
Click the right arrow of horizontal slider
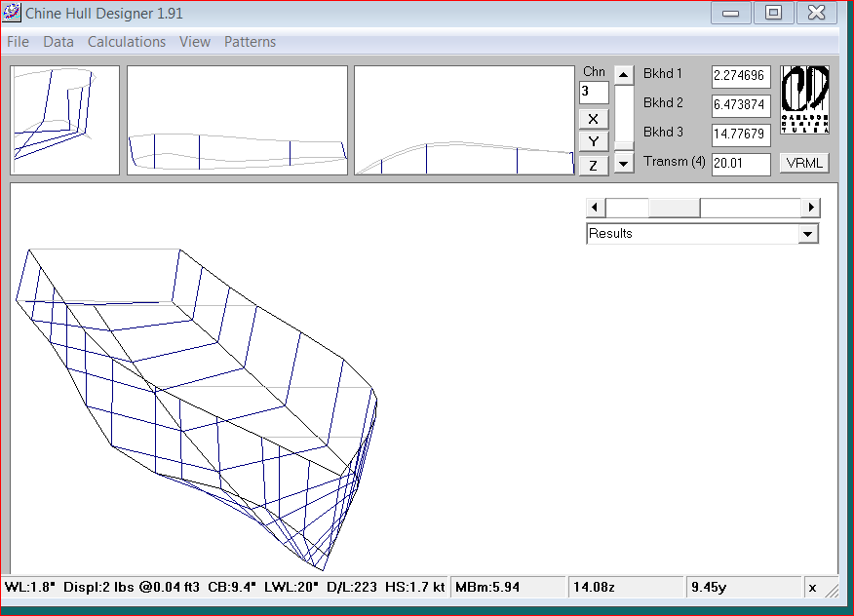810,208
